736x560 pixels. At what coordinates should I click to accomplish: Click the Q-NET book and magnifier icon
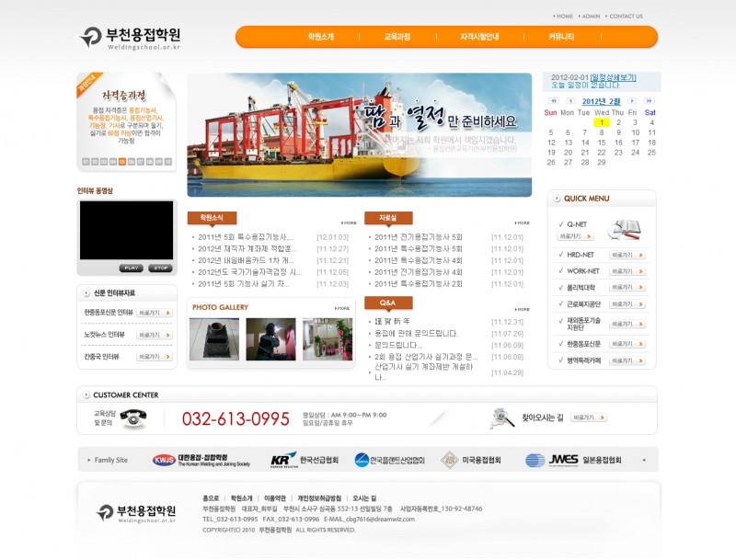click(624, 229)
